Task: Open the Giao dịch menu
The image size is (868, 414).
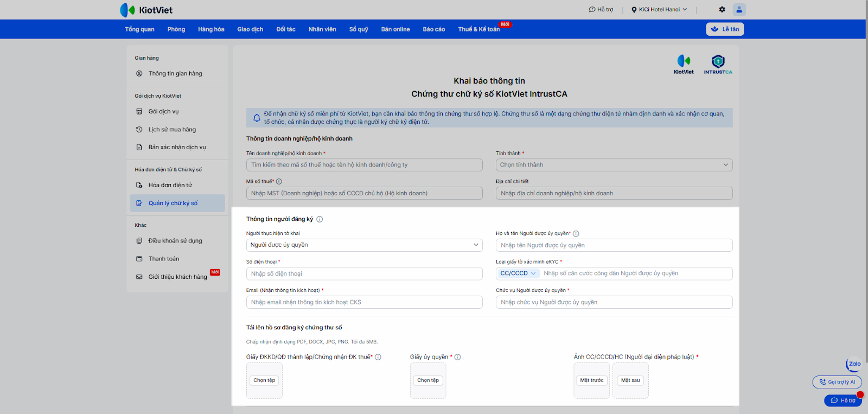Action: point(250,29)
